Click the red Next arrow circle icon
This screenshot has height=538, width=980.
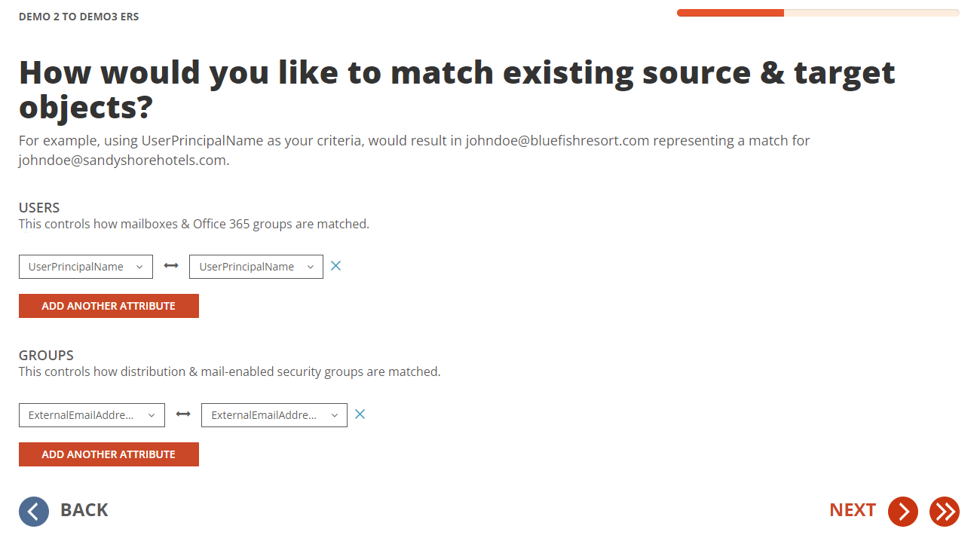coord(902,512)
